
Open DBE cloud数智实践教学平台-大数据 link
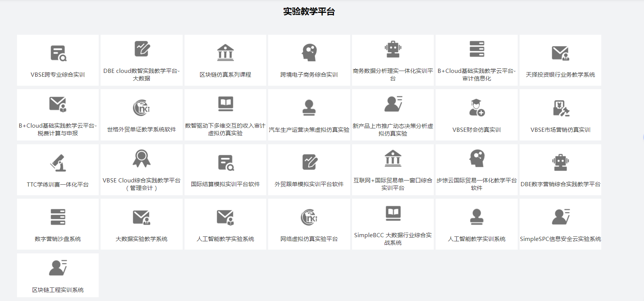141,74
